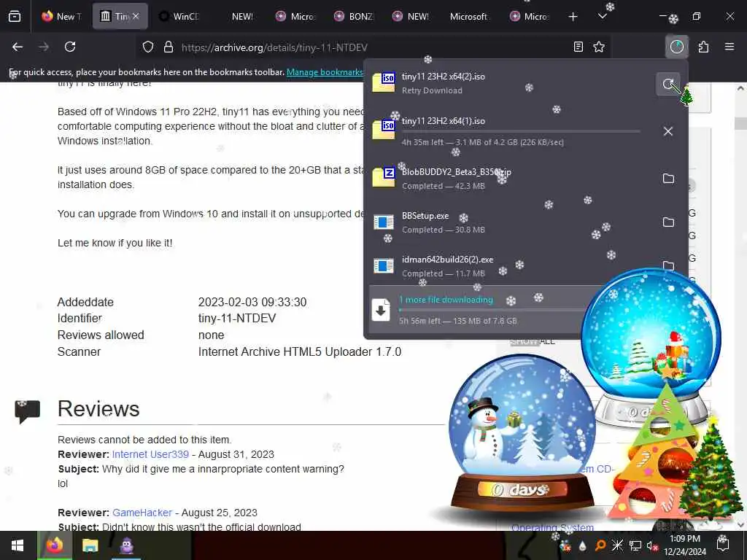Open the network status tray icon

[635, 545]
